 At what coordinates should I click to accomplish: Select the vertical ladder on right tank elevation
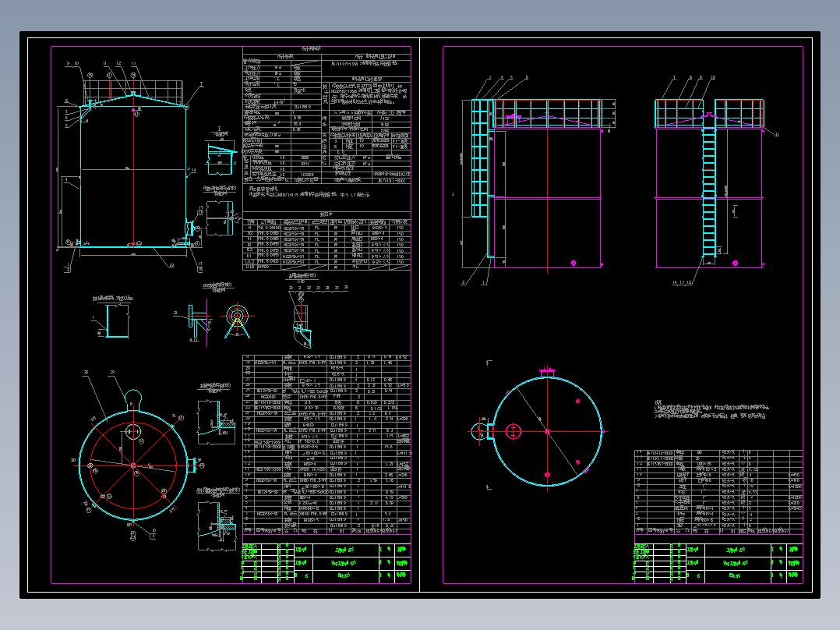[x=709, y=192]
